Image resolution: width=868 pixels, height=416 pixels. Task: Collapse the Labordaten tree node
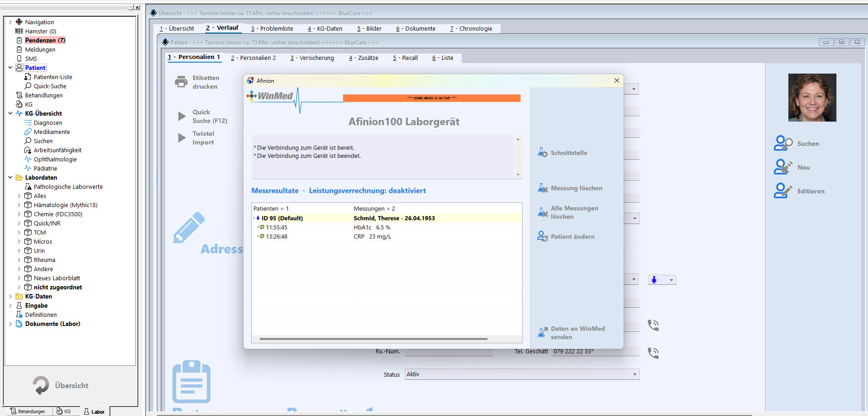10,177
